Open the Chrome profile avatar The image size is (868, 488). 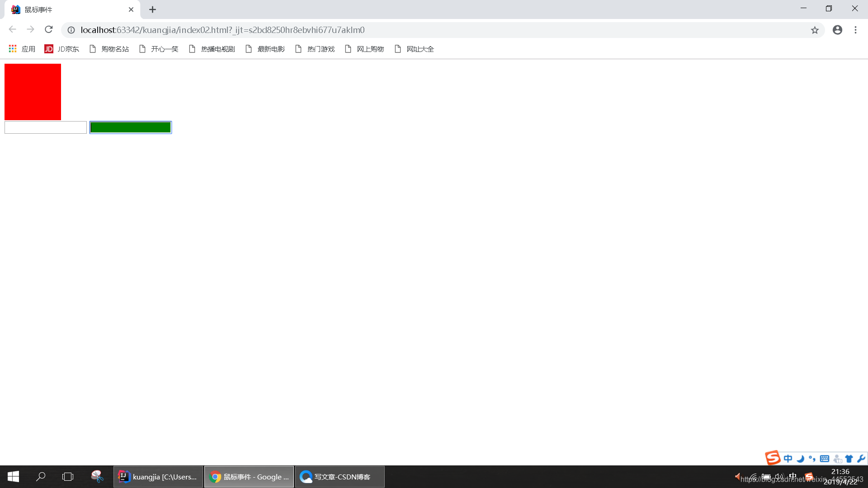[x=837, y=30]
